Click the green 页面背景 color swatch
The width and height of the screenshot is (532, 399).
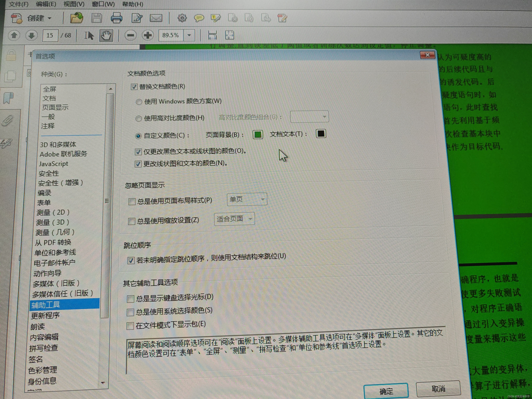point(258,134)
